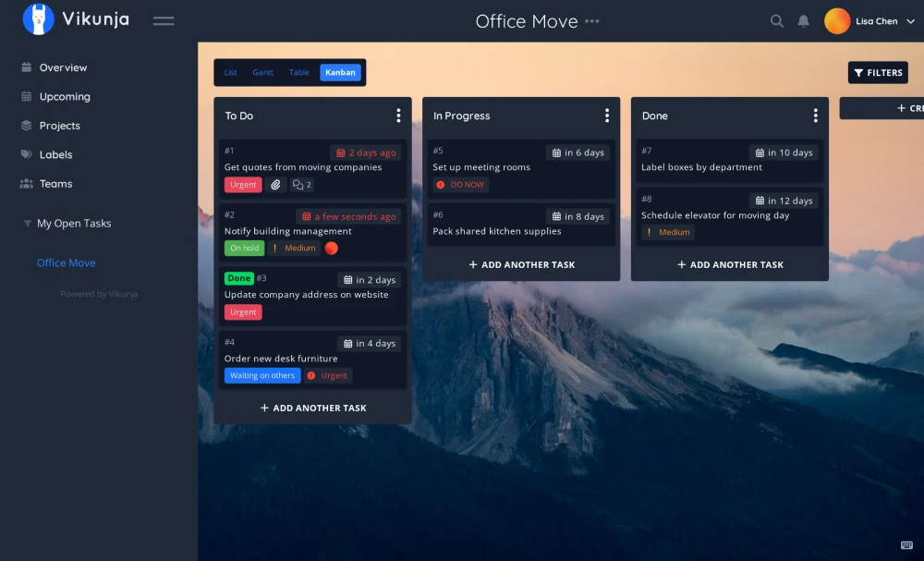This screenshot has width=924, height=561.
Task: Click the Vikunja logo icon
Action: (x=37, y=18)
